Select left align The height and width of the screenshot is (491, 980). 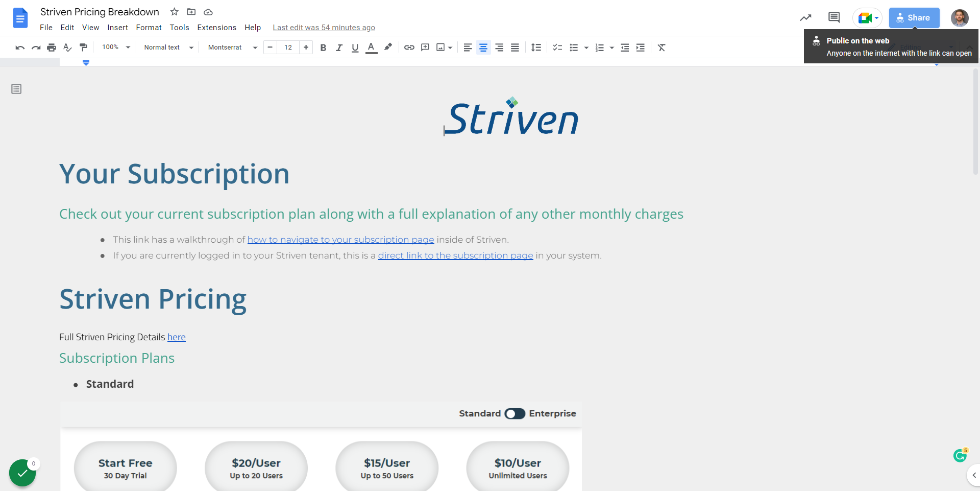click(x=468, y=48)
